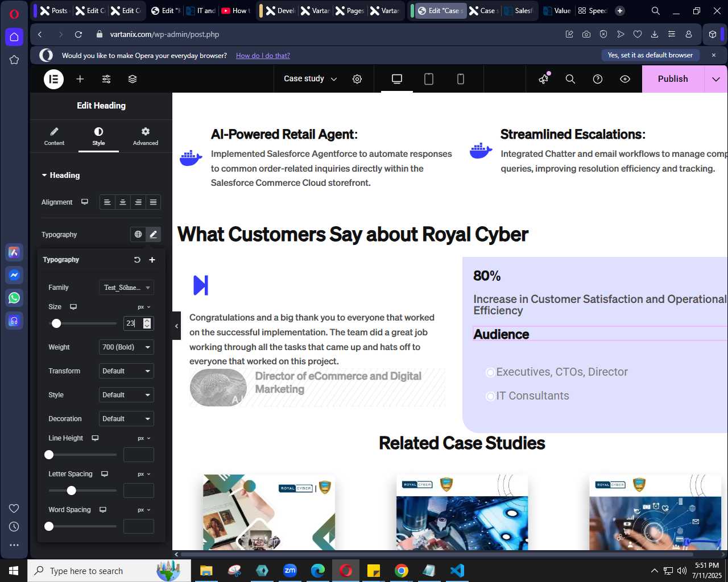Click Yes, set it as default browser
Viewport: 728px width, 582px height.
coord(650,55)
